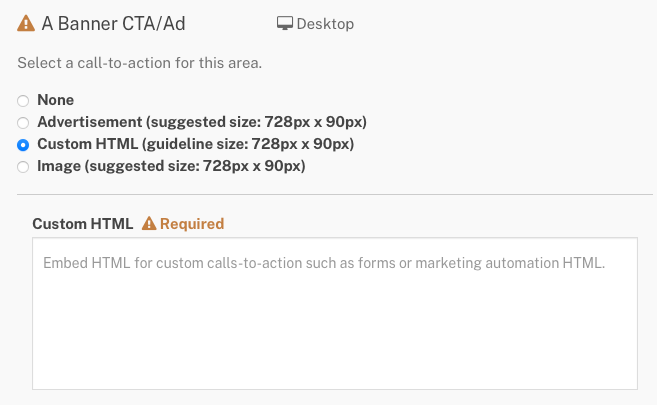
Task: Click the Custom HTML (guideline size) label text
Action: [x=196, y=144]
